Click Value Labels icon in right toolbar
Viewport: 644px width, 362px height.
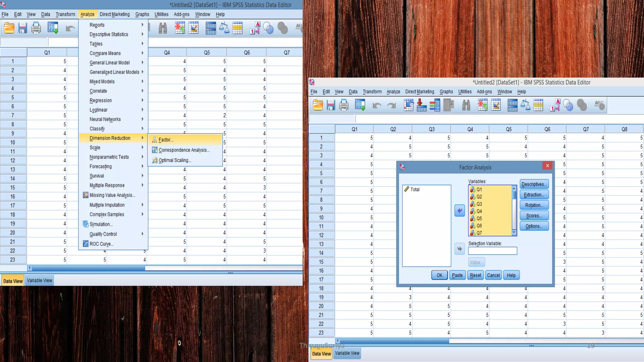point(555,105)
